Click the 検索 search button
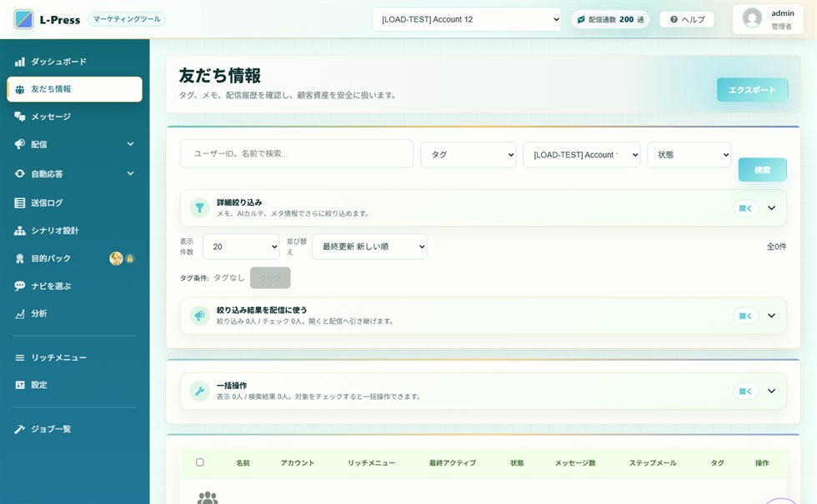Screen dimensions: 817x504 [762, 170]
